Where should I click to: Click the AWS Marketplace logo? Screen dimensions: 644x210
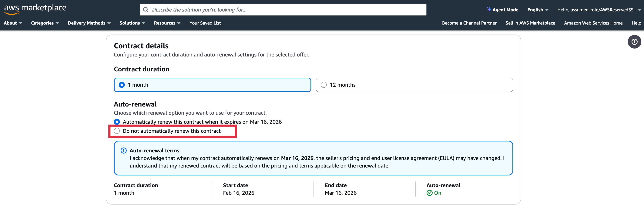point(35,9)
